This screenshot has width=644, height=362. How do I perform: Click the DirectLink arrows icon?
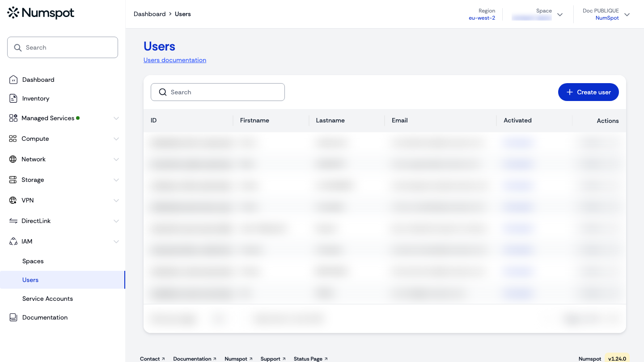(x=13, y=221)
